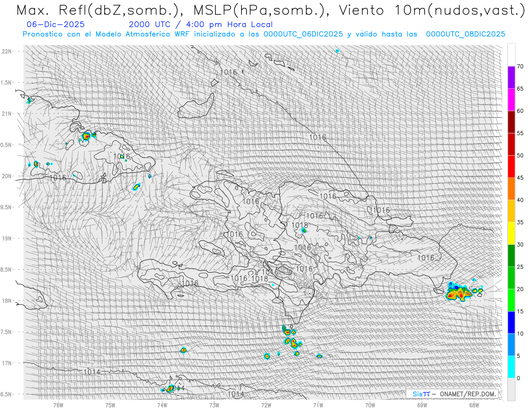This screenshot has height=411, width=532.
Task: Click the colorbar tick label '10'
Action: [x=520, y=333]
